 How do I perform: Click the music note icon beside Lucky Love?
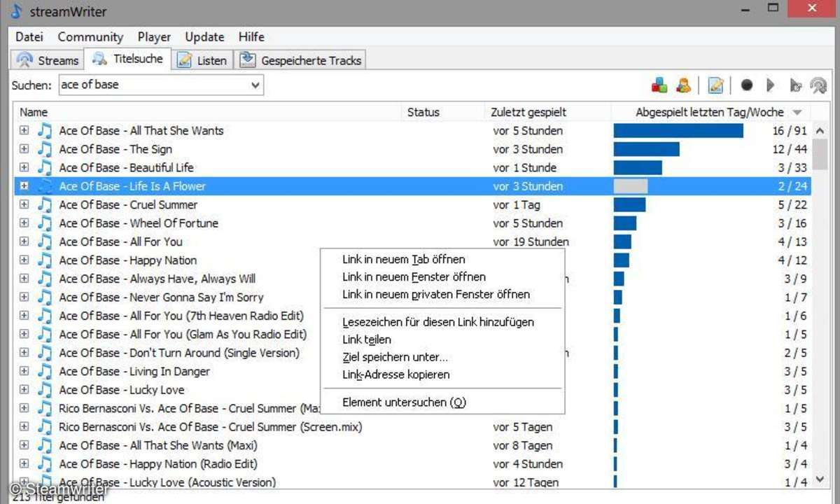coord(45,390)
